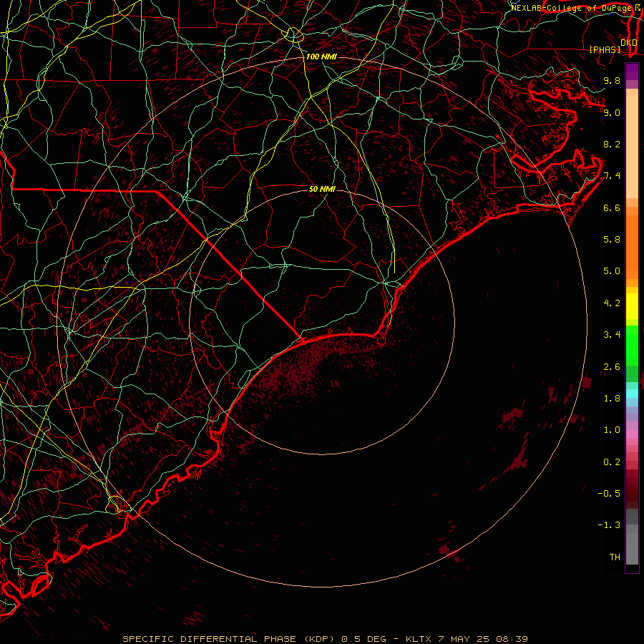Click the "[PHAS]" units label
Image resolution: width=644 pixels, height=644 pixels.
click(x=605, y=49)
